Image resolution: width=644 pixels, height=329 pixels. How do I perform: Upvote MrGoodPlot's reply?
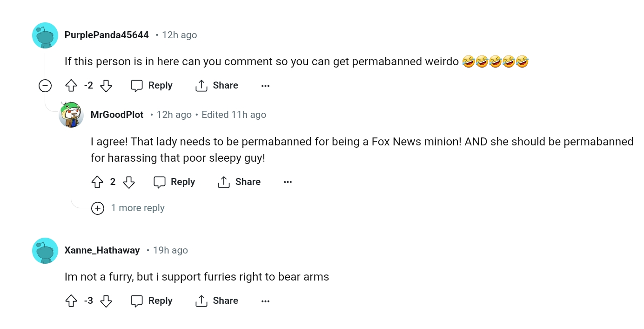(97, 182)
